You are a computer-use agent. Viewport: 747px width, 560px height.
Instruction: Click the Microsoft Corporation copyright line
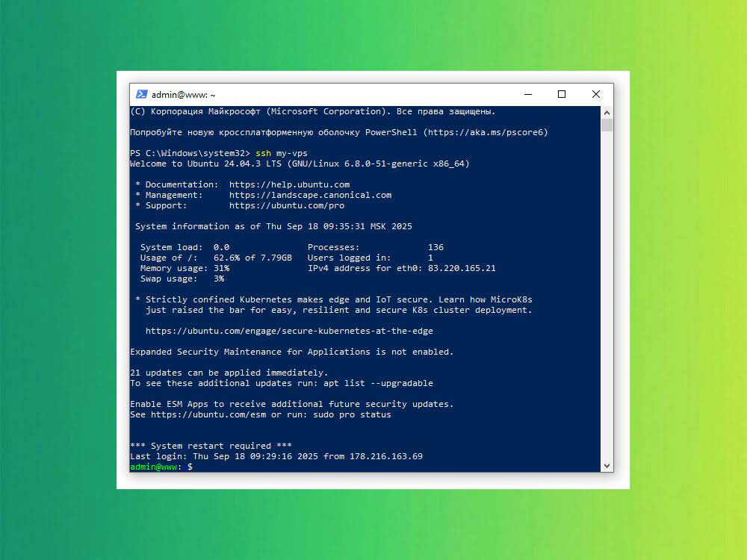pyautogui.click(x=312, y=111)
